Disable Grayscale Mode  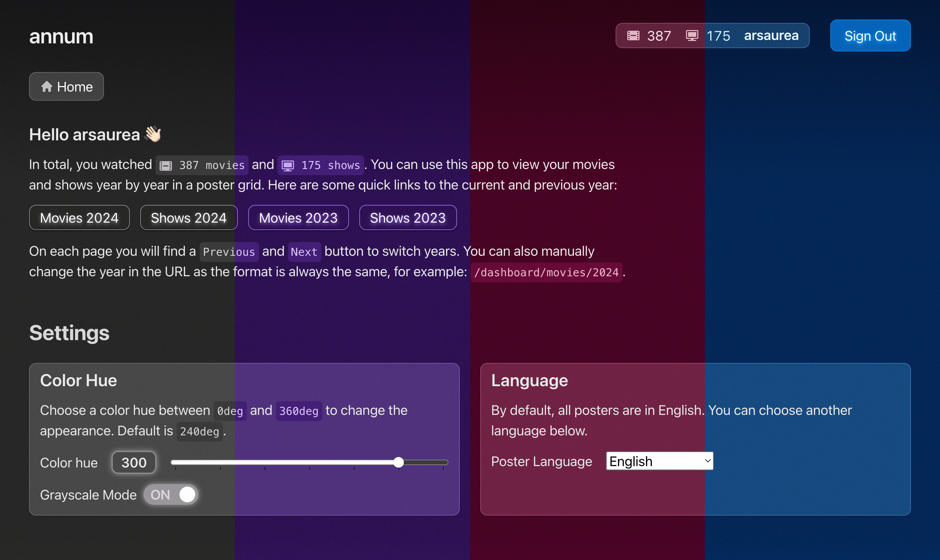171,495
